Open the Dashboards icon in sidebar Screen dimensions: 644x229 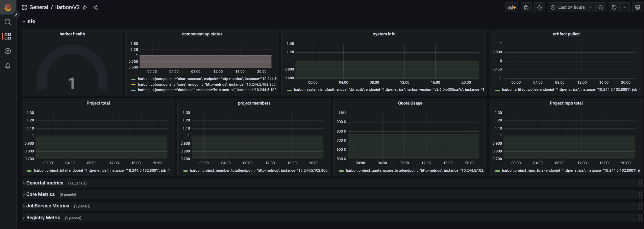pos(8,36)
